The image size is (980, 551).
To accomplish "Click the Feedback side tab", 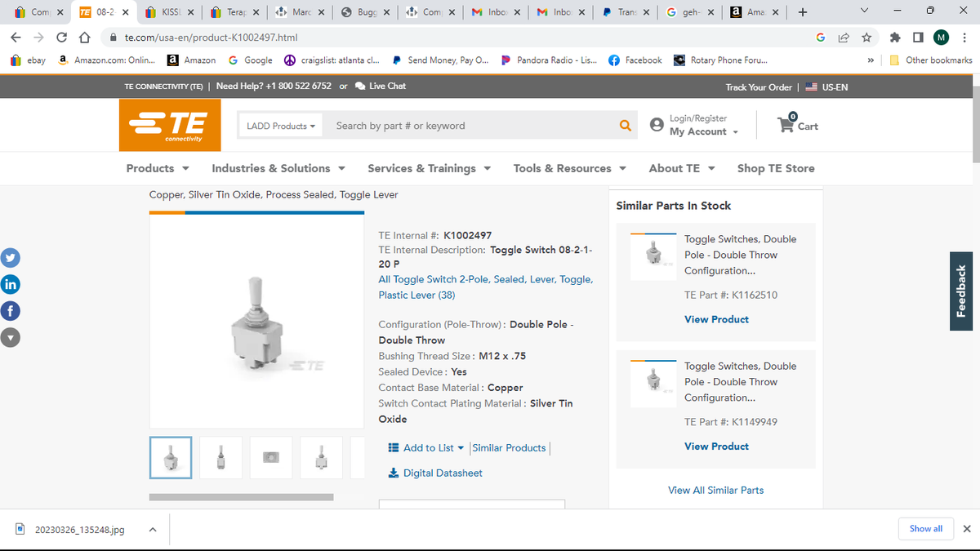I will (961, 291).
